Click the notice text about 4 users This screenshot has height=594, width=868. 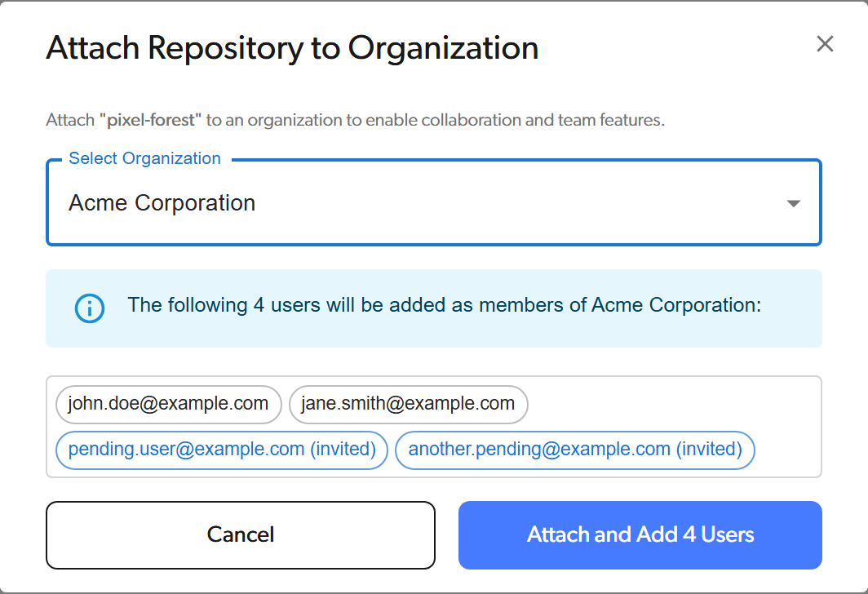click(x=445, y=305)
